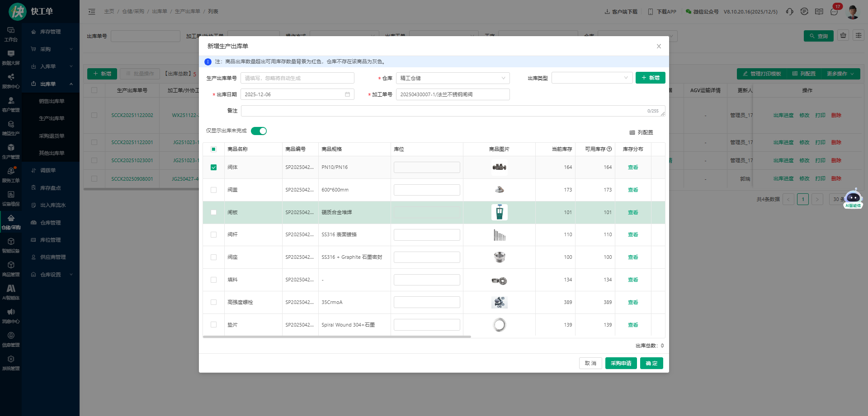Click the sidebar collapse hamburger icon
The width and height of the screenshot is (868, 416).
tap(92, 12)
